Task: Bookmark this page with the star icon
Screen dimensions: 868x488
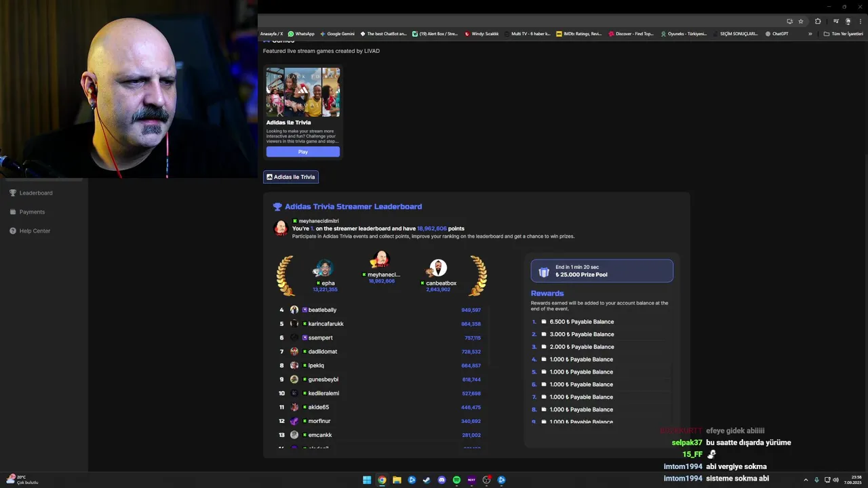Action: 801,21
